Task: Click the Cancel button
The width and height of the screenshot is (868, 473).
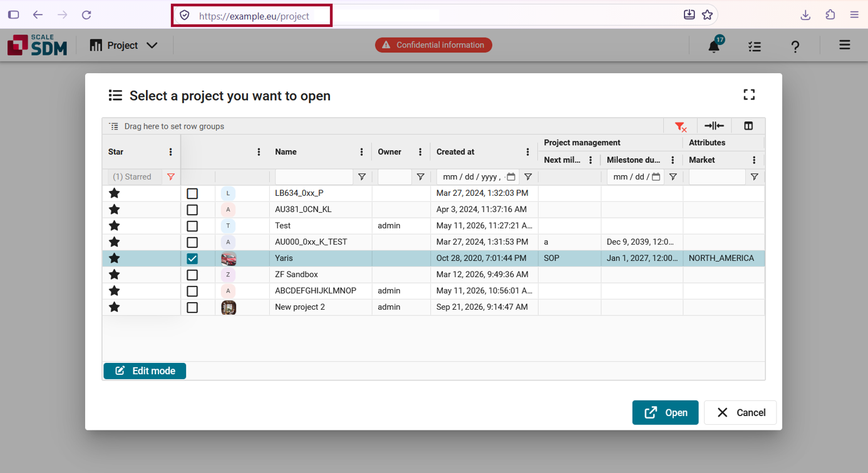Action: [x=740, y=412]
